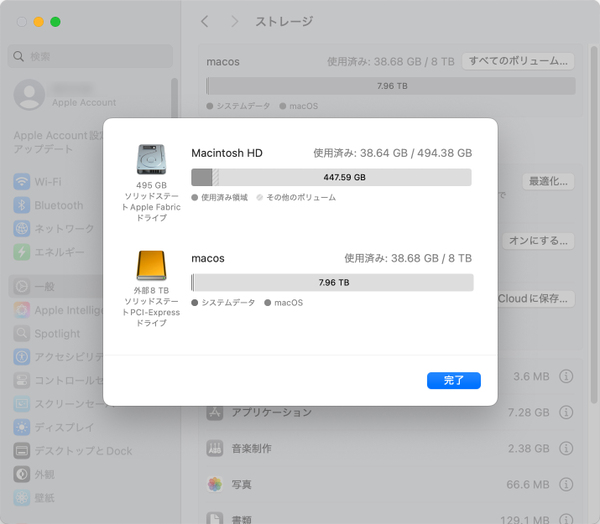
Task: Click the 使用済み領域 legend label
Action: (x=225, y=198)
